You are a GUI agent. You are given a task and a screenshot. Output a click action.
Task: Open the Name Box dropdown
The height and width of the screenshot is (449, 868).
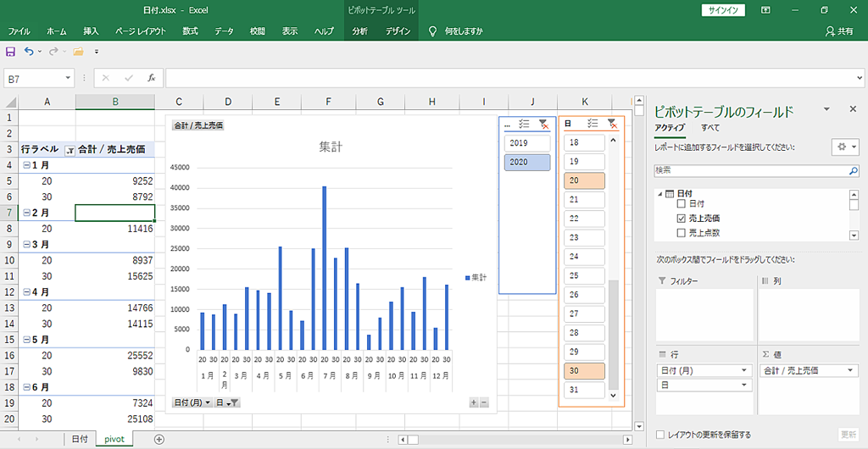coord(68,78)
